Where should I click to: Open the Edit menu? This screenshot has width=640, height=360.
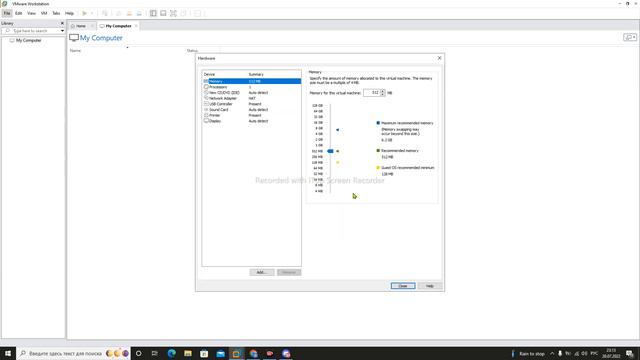pos(19,13)
